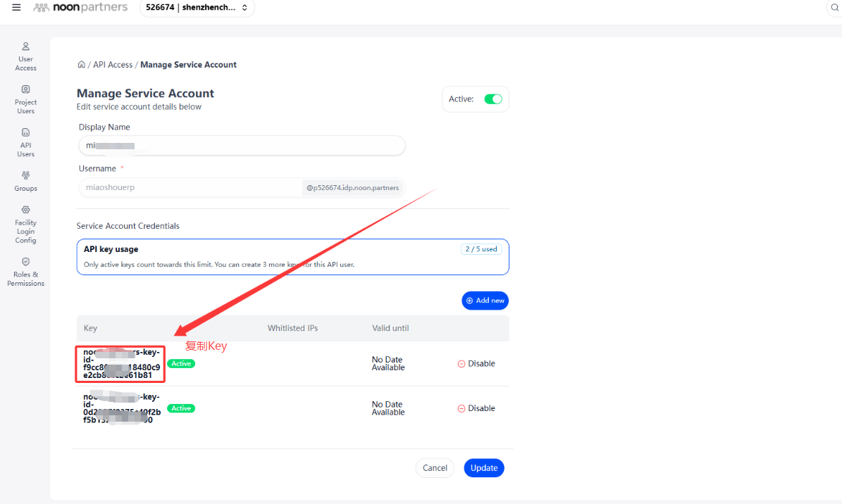The height and width of the screenshot is (504, 842).
Task: Click the User Access sidebar icon
Action: pyautogui.click(x=26, y=46)
